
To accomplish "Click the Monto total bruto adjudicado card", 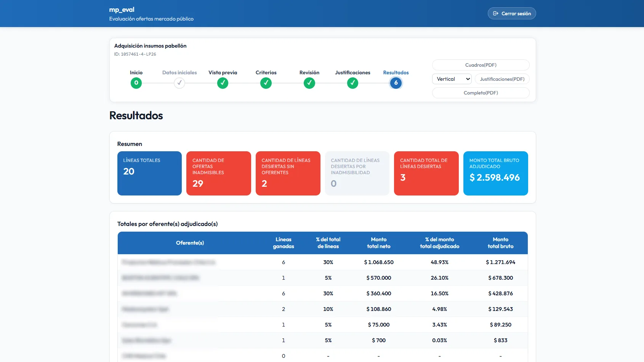I will tap(495, 173).
